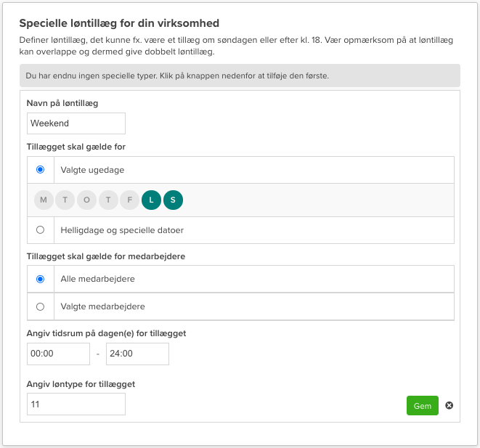
Task: Click the 'Navn på løntillæg' field containing Weekend
Action: pos(76,123)
